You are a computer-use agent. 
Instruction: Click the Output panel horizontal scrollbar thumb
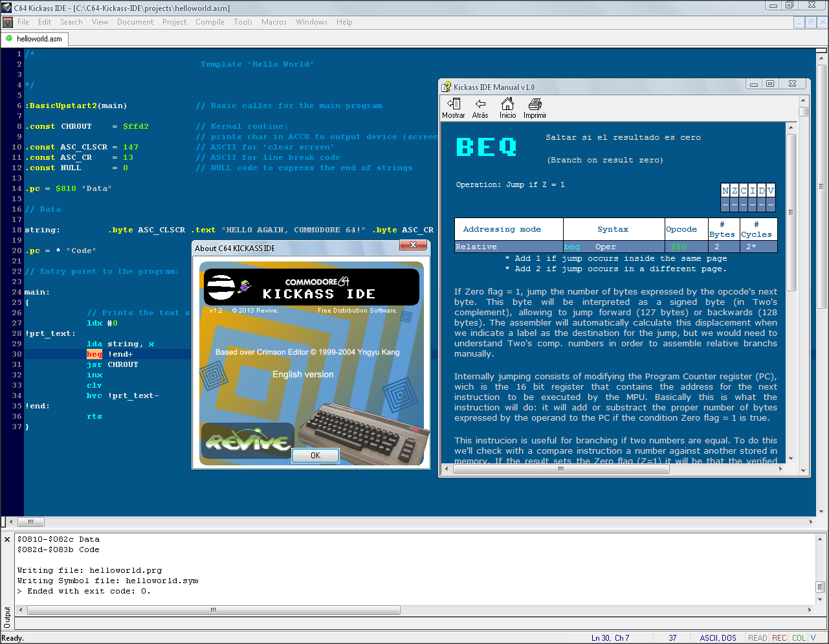pos(213,610)
